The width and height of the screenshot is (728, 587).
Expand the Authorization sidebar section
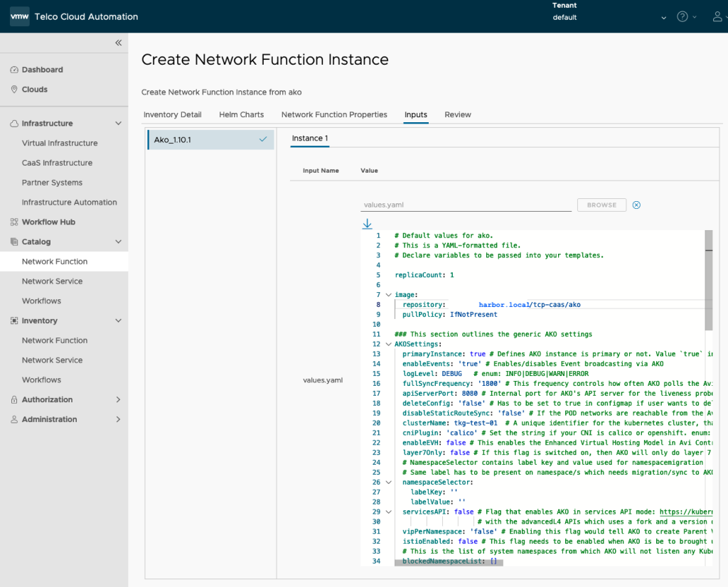[118, 400]
